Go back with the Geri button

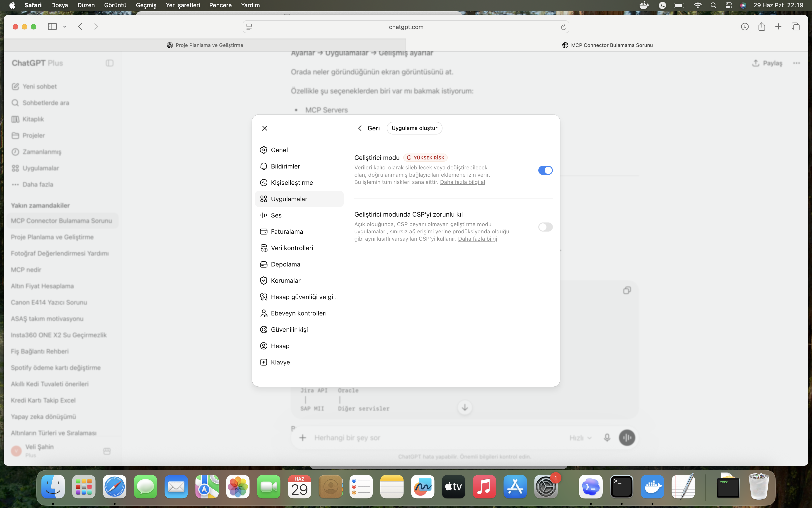click(369, 128)
